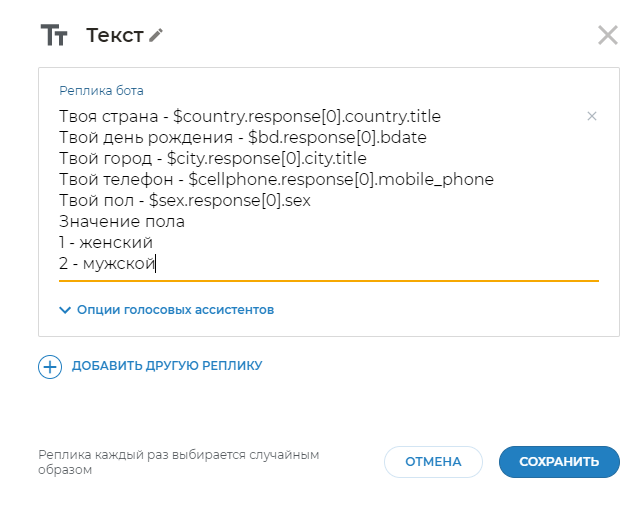Click the '2 - мужской' line

pyautogui.click(x=106, y=264)
